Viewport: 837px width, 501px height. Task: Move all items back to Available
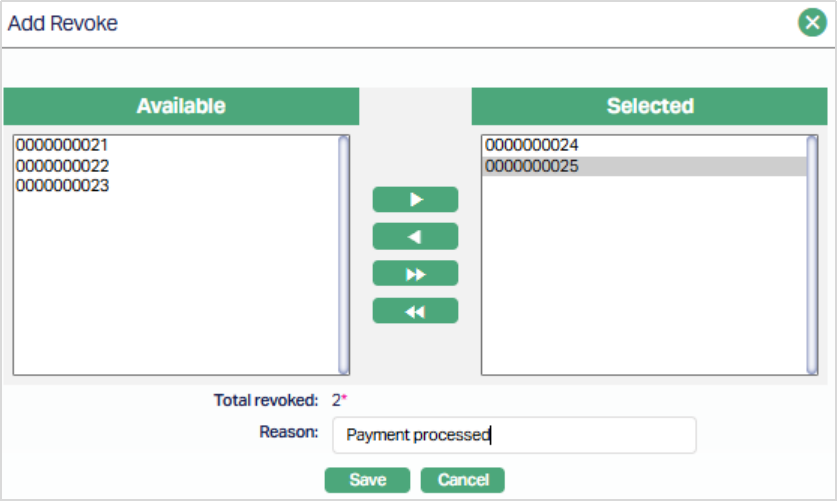pos(415,311)
